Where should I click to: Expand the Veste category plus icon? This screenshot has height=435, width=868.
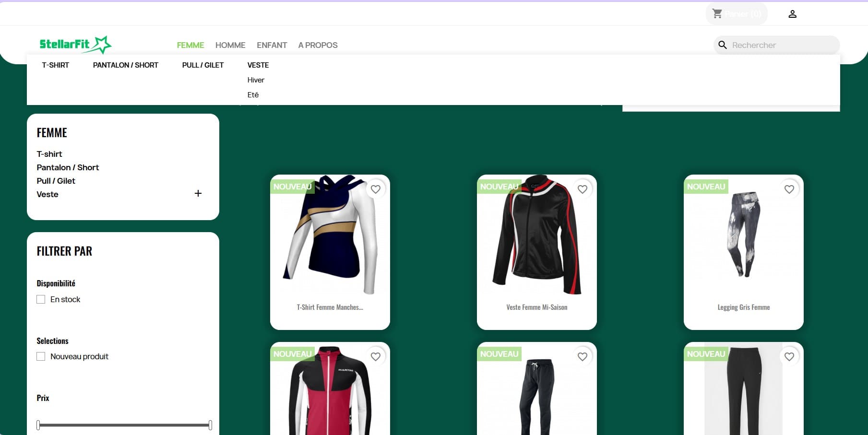click(198, 193)
